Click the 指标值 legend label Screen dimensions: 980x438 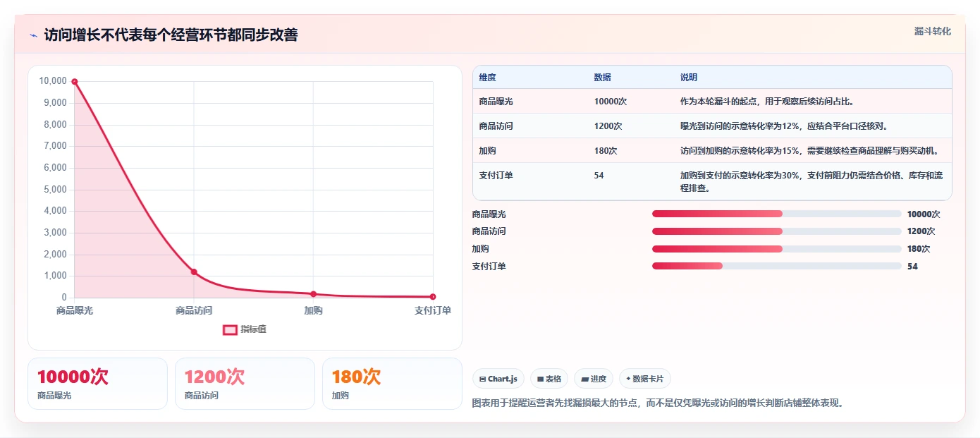point(253,329)
